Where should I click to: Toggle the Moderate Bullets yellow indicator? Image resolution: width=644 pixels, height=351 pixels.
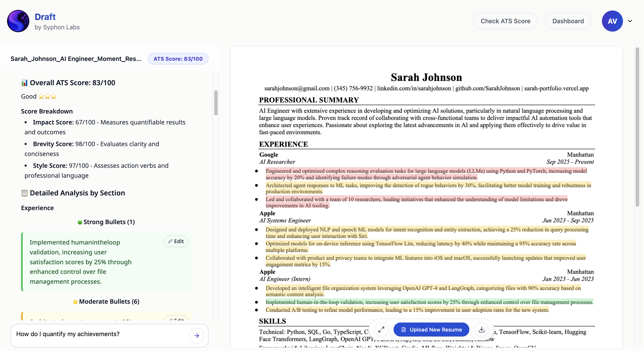point(76,302)
